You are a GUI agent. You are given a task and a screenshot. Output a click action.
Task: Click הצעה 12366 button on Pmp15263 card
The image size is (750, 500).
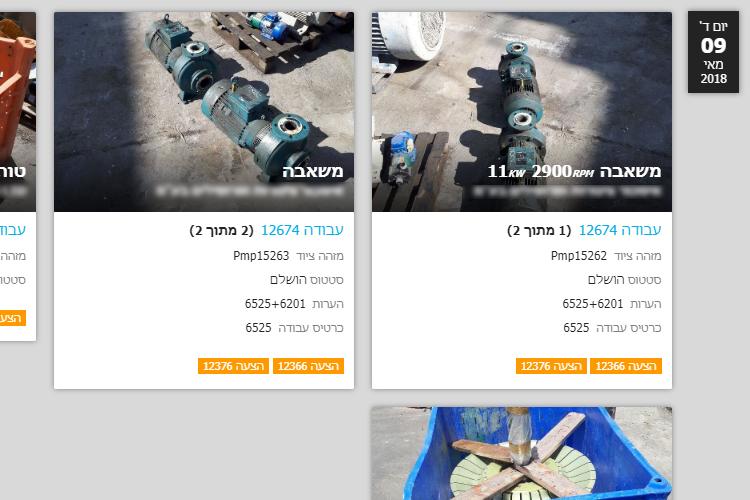(x=308, y=366)
